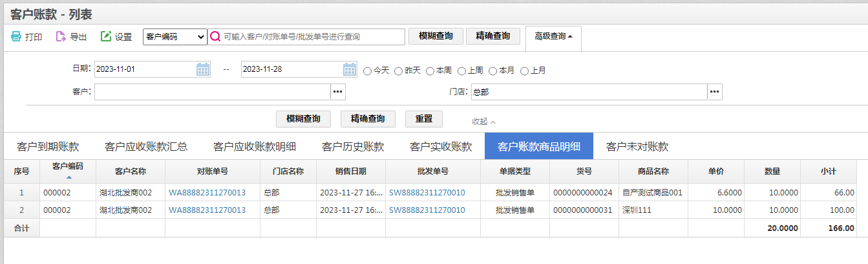Image resolution: width=868 pixels, height=264 pixels.
Task: Click the 客户 input field
Action: pyautogui.click(x=213, y=92)
